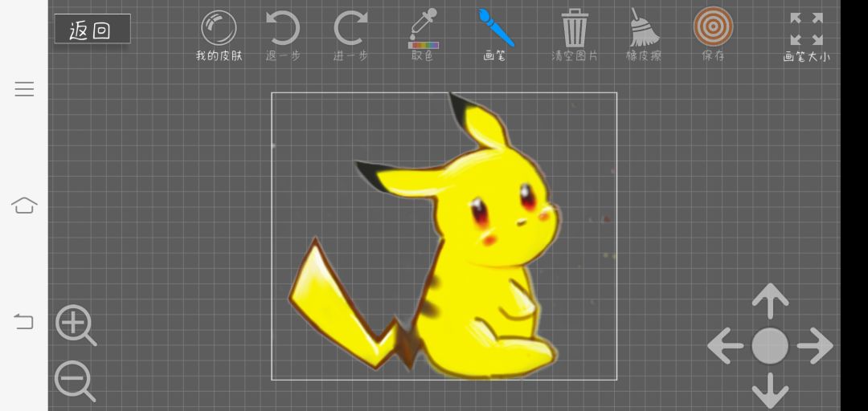
Task: Move canvas left with left arrow
Action: pyautogui.click(x=725, y=346)
